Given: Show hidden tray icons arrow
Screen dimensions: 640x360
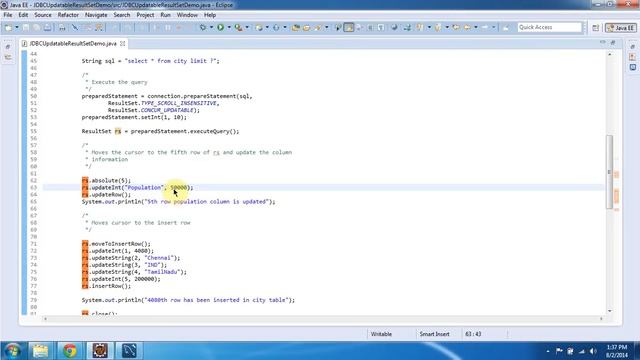Looking at the screenshot, I should coord(547,351).
